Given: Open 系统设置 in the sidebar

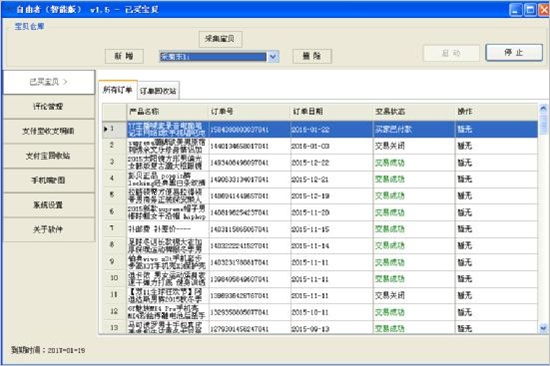Looking at the screenshot, I should click(49, 205).
